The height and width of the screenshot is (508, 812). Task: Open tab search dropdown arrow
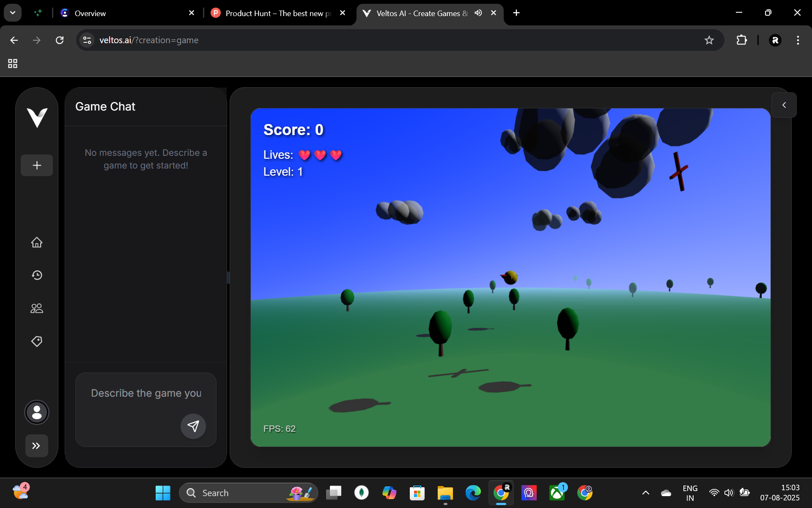[x=13, y=13]
